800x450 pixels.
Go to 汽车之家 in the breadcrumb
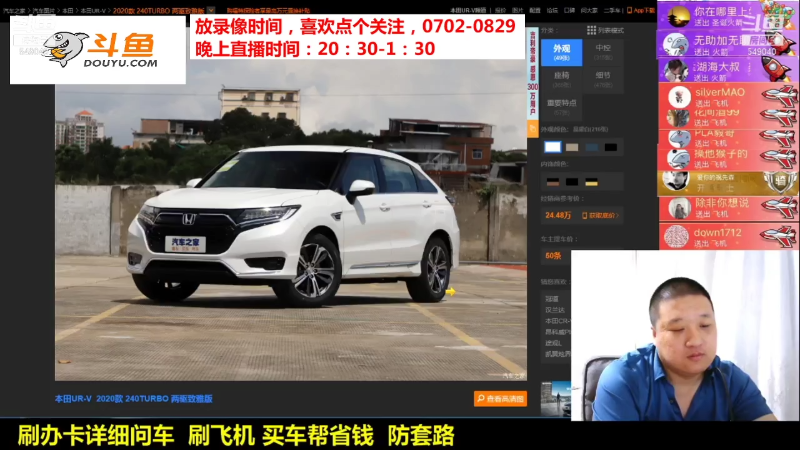pyautogui.click(x=14, y=10)
